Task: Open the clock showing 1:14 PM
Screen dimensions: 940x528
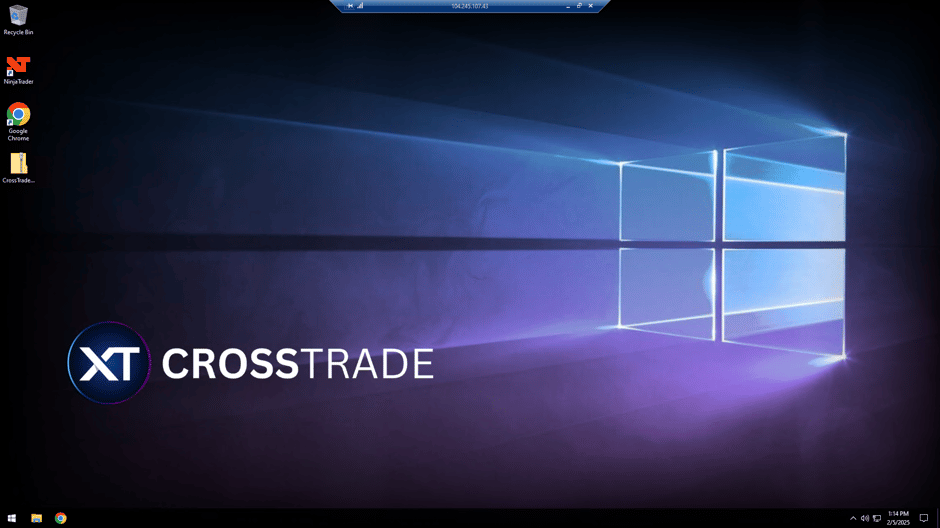Action: (898, 518)
